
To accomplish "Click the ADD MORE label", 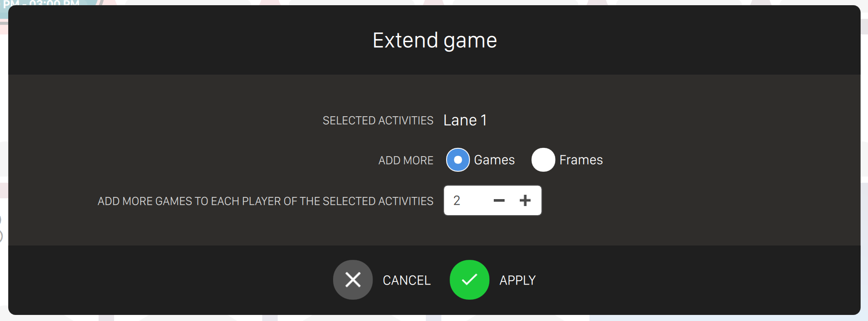I will point(406,160).
